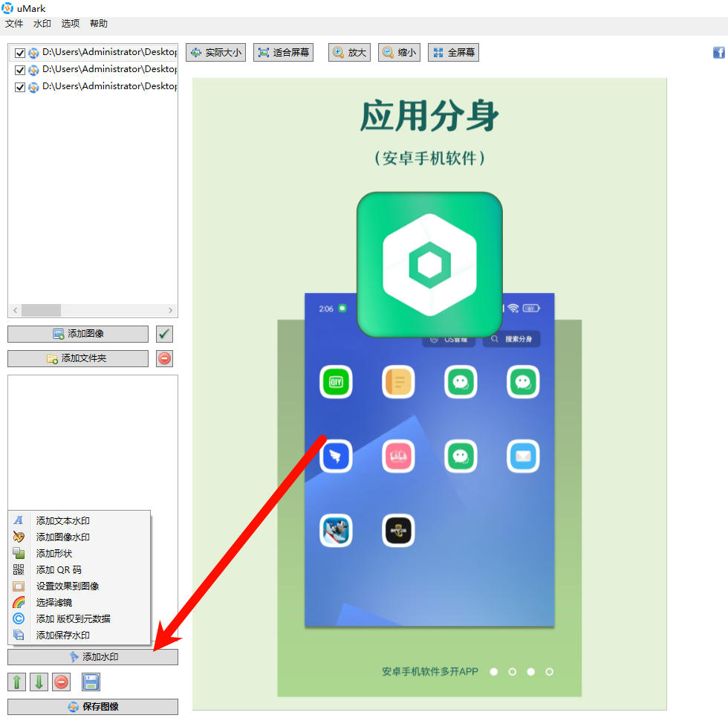Open the Facebook icon link
Viewport: 728px width, 721px height.
point(719,53)
